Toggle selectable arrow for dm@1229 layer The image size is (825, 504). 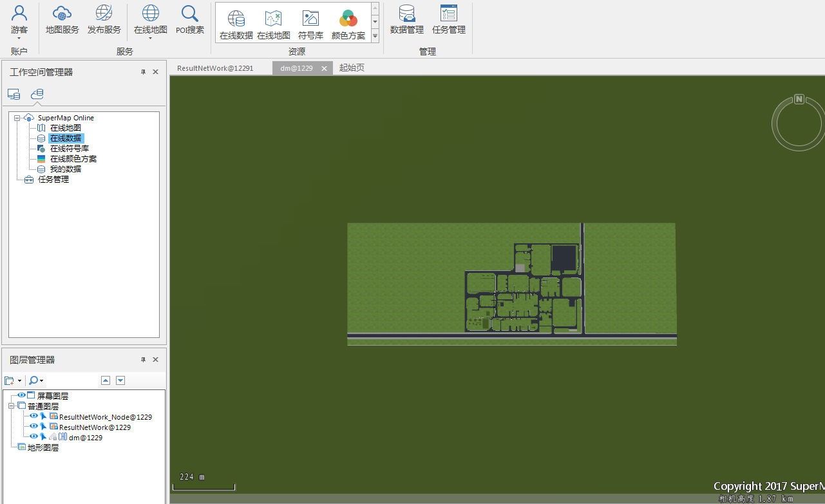click(43, 437)
